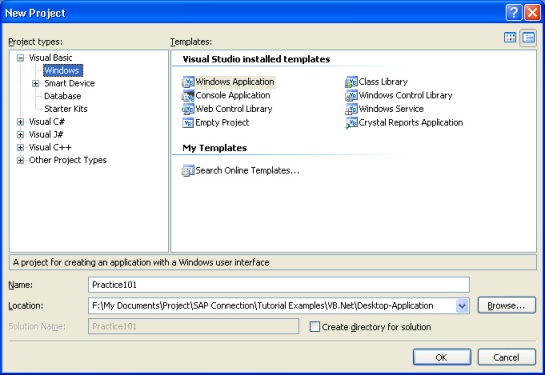
Task: Click the Browse... button
Action: pos(506,306)
